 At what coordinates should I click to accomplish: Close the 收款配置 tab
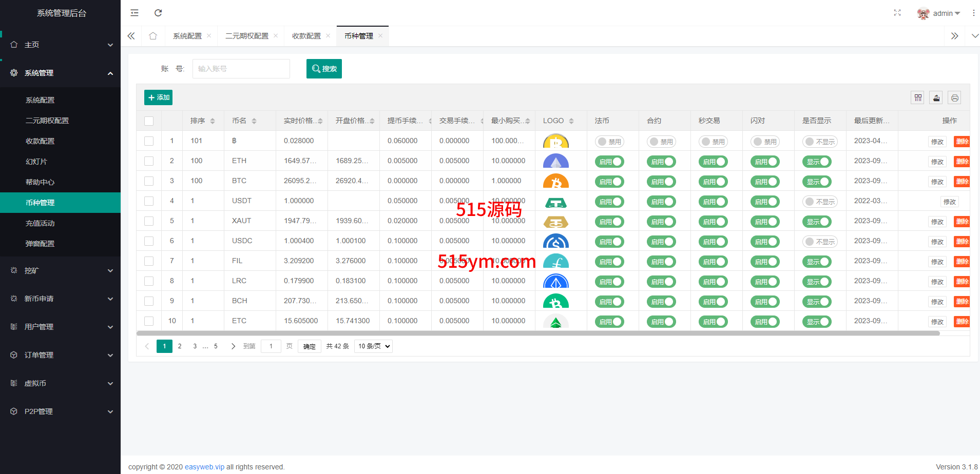(x=328, y=36)
